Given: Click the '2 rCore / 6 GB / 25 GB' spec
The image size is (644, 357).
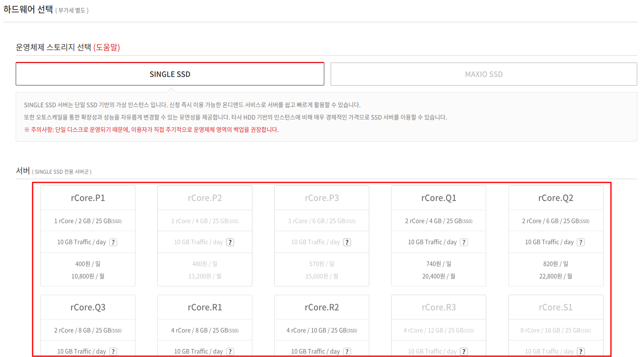Looking at the screenshot, I should pos(556,221).
